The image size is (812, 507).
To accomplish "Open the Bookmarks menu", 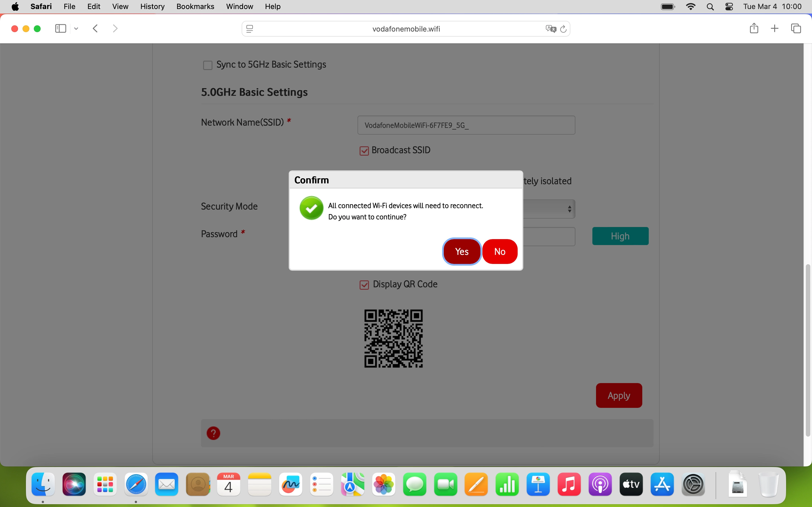I will coord(195,6).
